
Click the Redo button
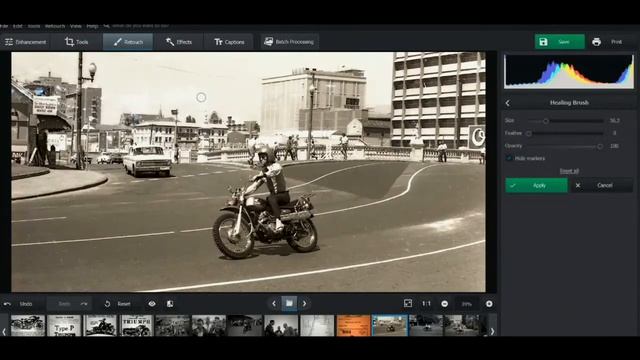point(70,304)
